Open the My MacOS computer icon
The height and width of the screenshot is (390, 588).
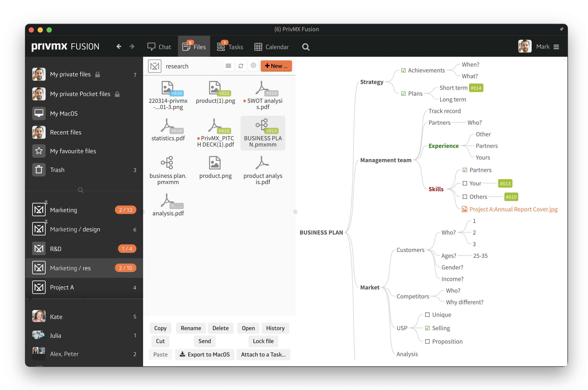pyautogui.click(x=39, y=113)
